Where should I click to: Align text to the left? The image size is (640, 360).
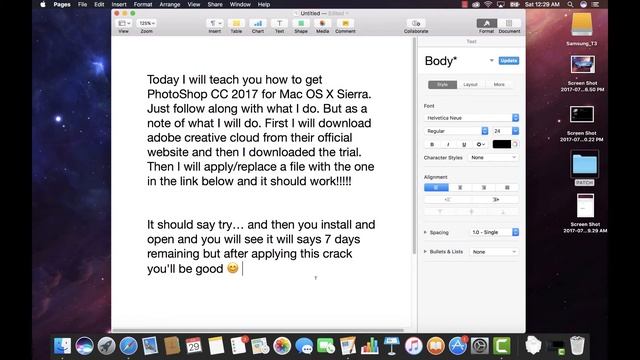click(x=436, y=187)
